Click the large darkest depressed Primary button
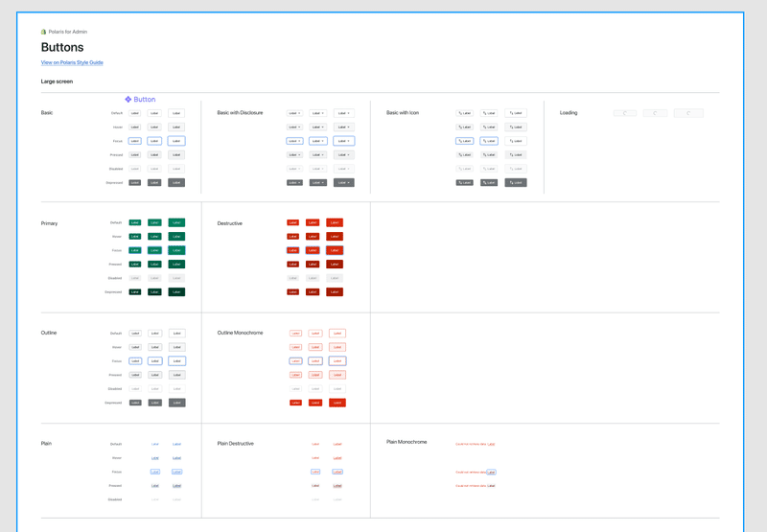Screen dimensions: 767x532 176,292
